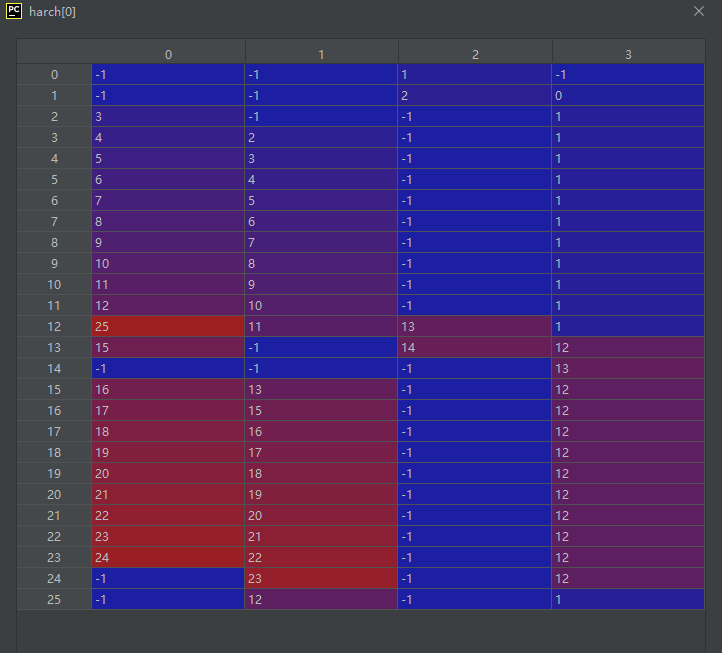Select the cell with value 13 in row 12
Image resolution: width=722 pixels, height=653 pixels.
tap(475, 326)
